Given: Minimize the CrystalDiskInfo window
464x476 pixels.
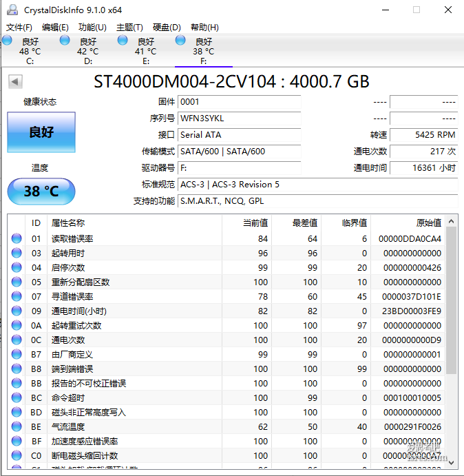Looking at the screenshot, I should pos(386,10).
